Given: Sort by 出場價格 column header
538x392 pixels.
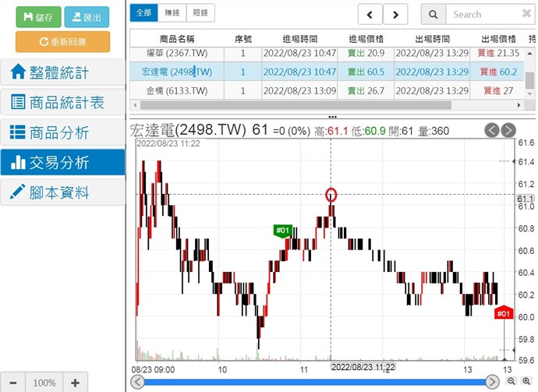Looking at the screenshot, I should tap(498, 39).
